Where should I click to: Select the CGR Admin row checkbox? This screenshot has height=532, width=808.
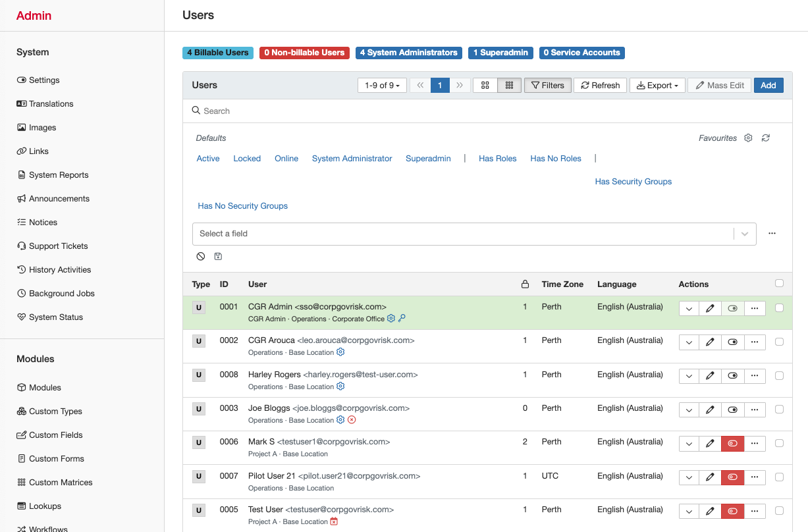click(x=780, y=307)
